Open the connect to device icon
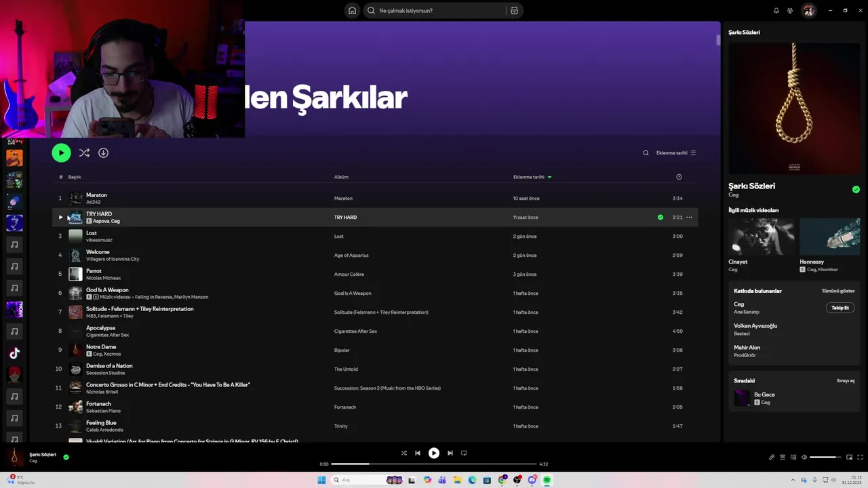The image size is (868, 488). (x=793, y=457)
